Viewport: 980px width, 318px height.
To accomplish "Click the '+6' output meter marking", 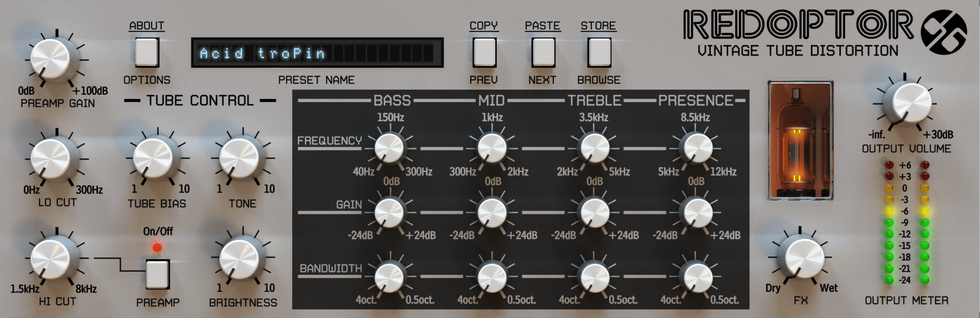I will point(905,165).
